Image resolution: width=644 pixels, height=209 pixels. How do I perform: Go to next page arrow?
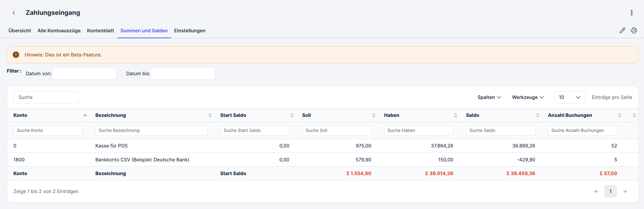click(x=625, y=192)
